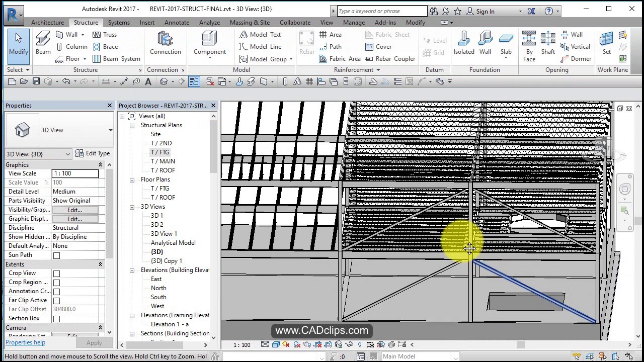Image resolution: width=644 pixels, height=362 pixels.
Task: Select the Column tool
Action: click(71, 47)
